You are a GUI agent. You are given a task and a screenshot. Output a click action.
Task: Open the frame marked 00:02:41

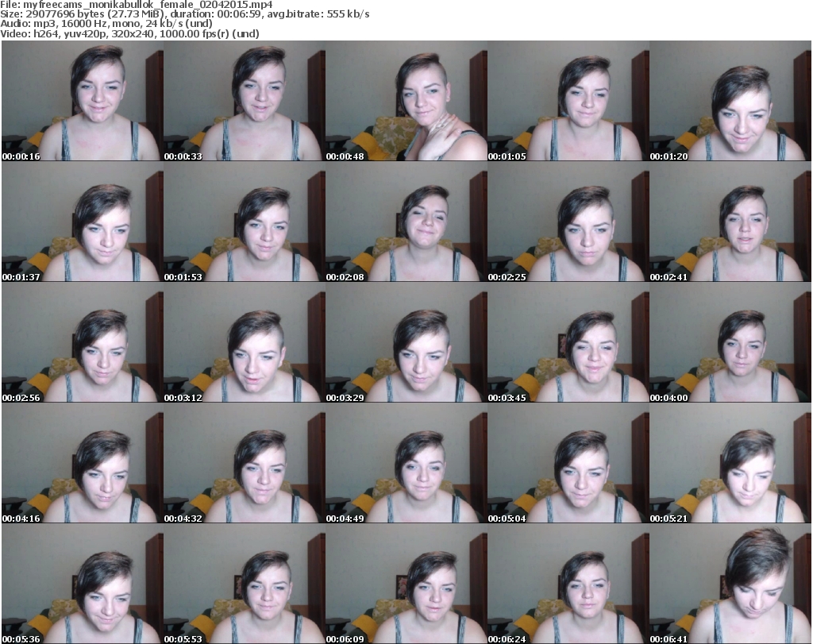tap(730, 222)
